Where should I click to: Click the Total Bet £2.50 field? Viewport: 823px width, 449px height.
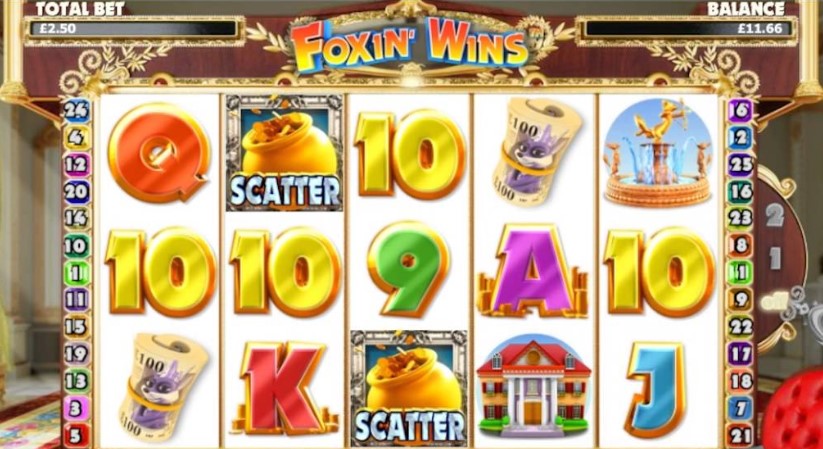tap(134, 28)
